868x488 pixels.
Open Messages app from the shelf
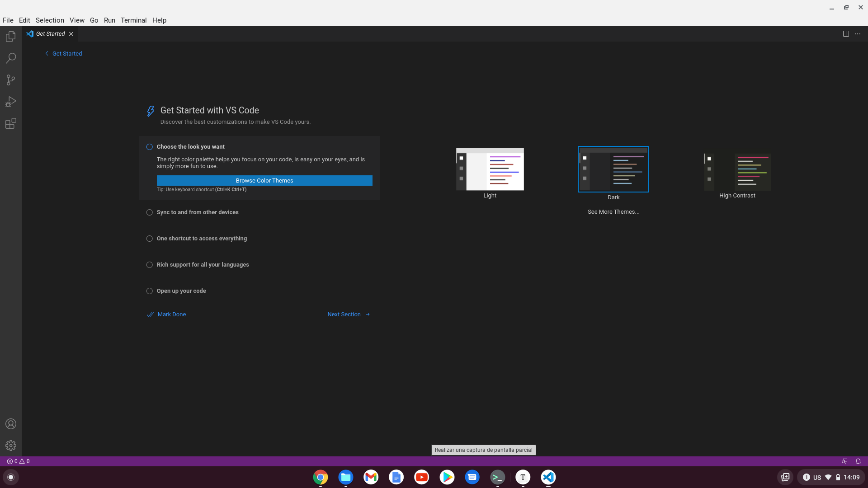tap(472, 477)
